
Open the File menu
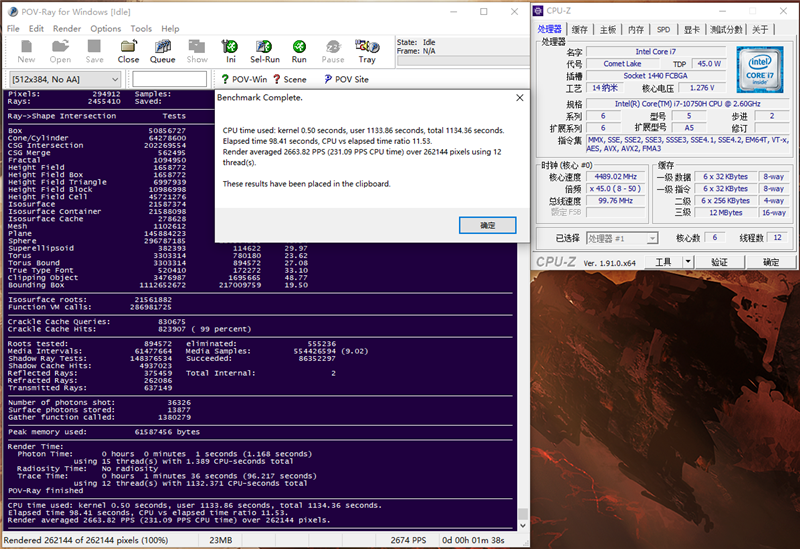click(x=13, y=29)
